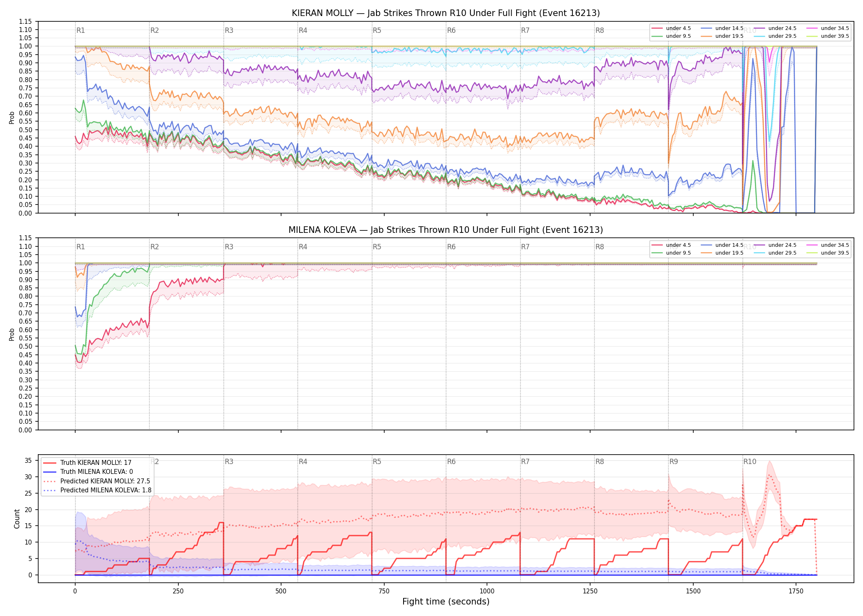The image size is (863, 616).
Task: Click the 'Prob' y-axis label of the Kieran Molly chart
Action: [12, 117]
